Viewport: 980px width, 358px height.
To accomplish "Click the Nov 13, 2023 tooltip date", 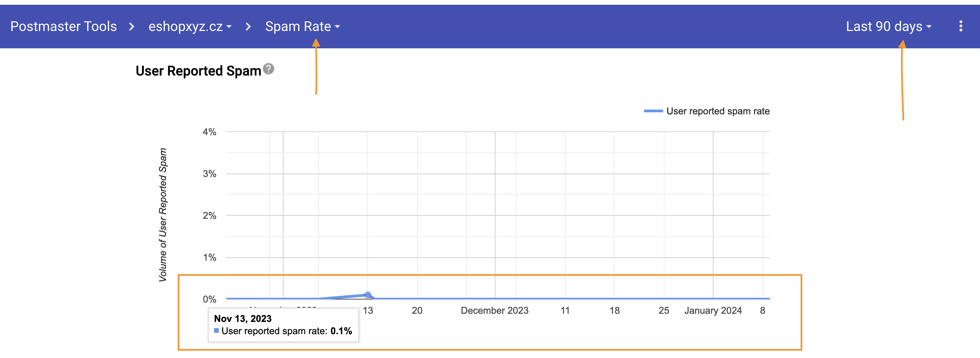I will 243,319.
